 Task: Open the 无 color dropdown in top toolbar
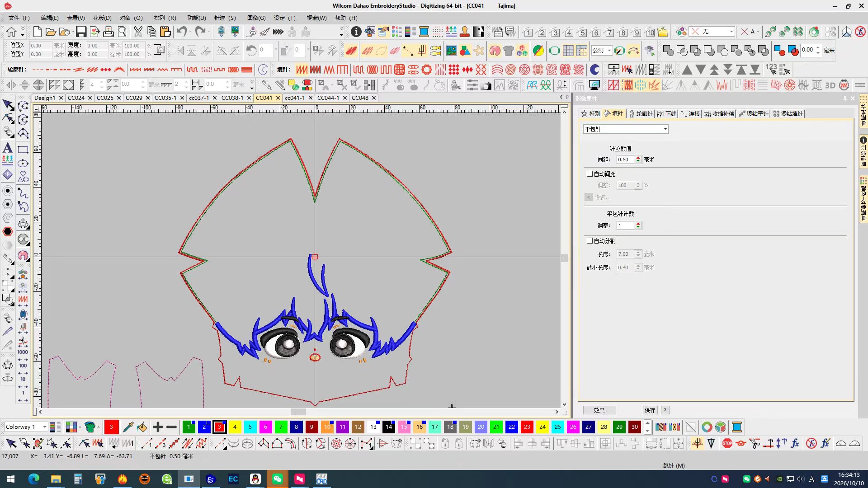(712, 31)
